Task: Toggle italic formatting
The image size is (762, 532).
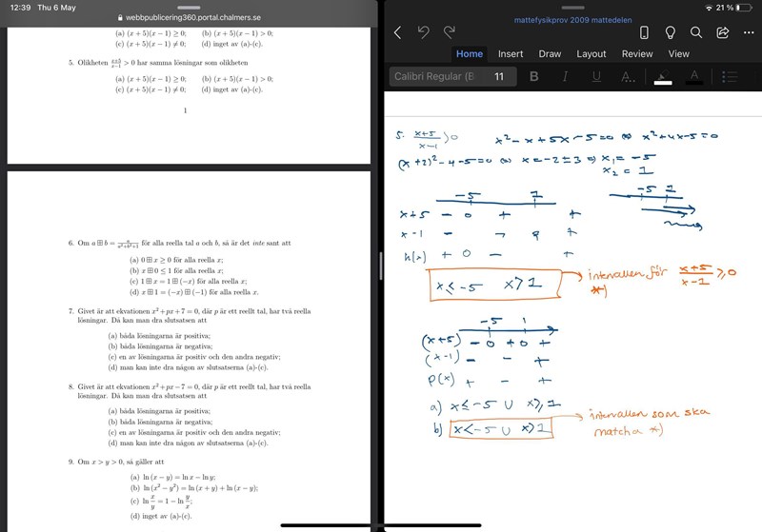Action: (565, 76)
